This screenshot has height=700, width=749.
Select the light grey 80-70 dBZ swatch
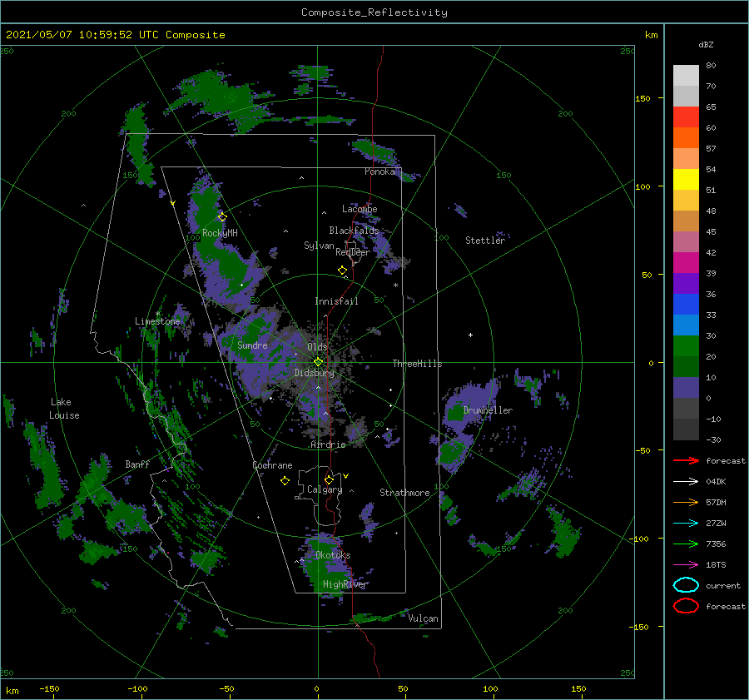(x=686, y=76)
